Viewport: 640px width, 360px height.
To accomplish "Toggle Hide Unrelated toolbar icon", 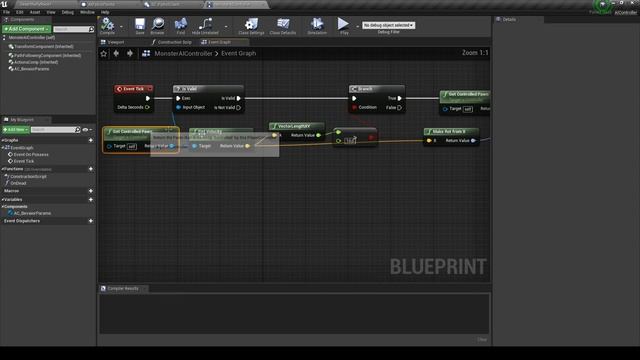I will (205, 25).
